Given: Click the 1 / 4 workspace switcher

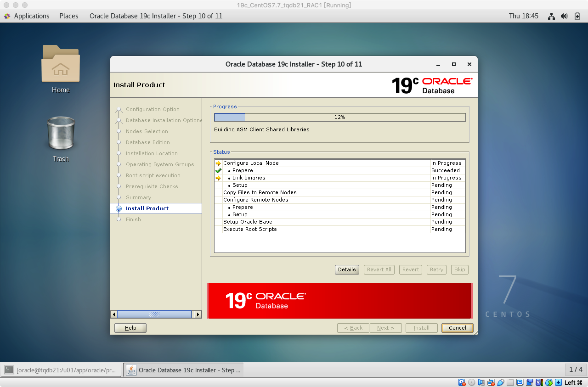Looking at the screenshot, I should point(576,369).
